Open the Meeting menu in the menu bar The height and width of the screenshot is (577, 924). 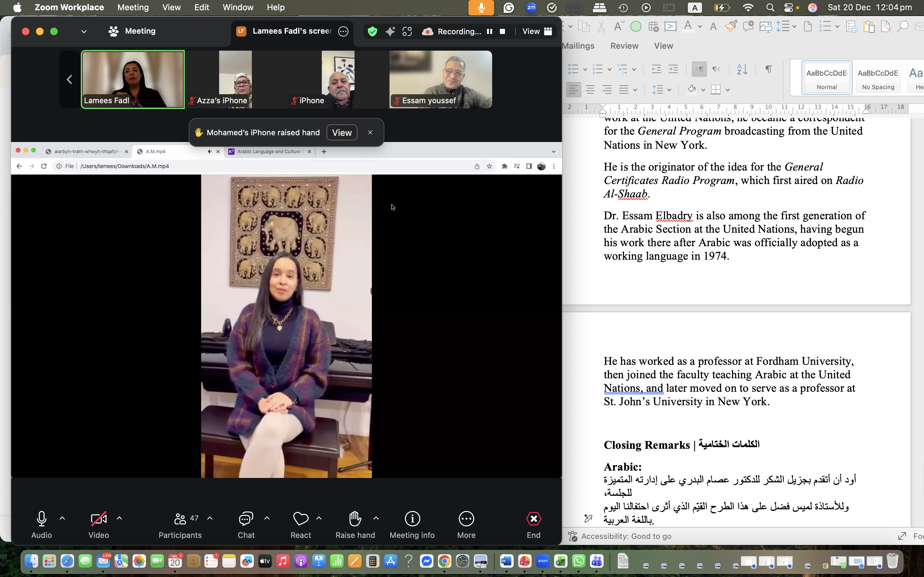pyautogui.click(x=133, y=7)
